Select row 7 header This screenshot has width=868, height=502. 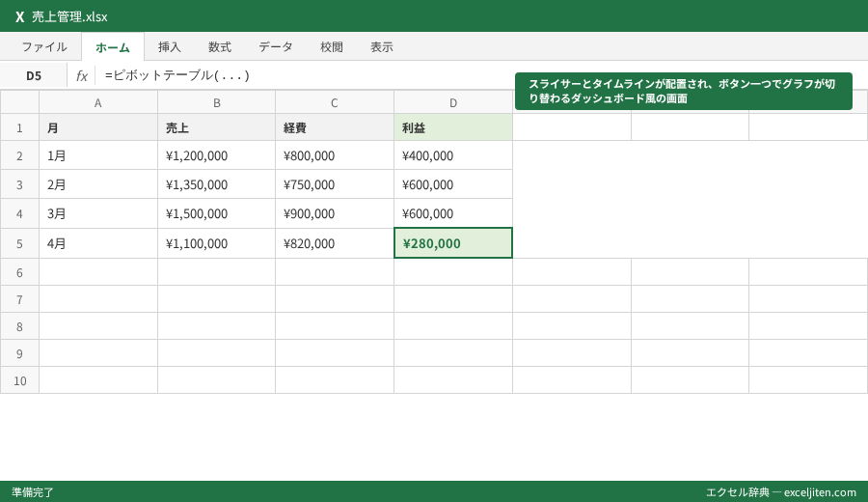(19, 299)
